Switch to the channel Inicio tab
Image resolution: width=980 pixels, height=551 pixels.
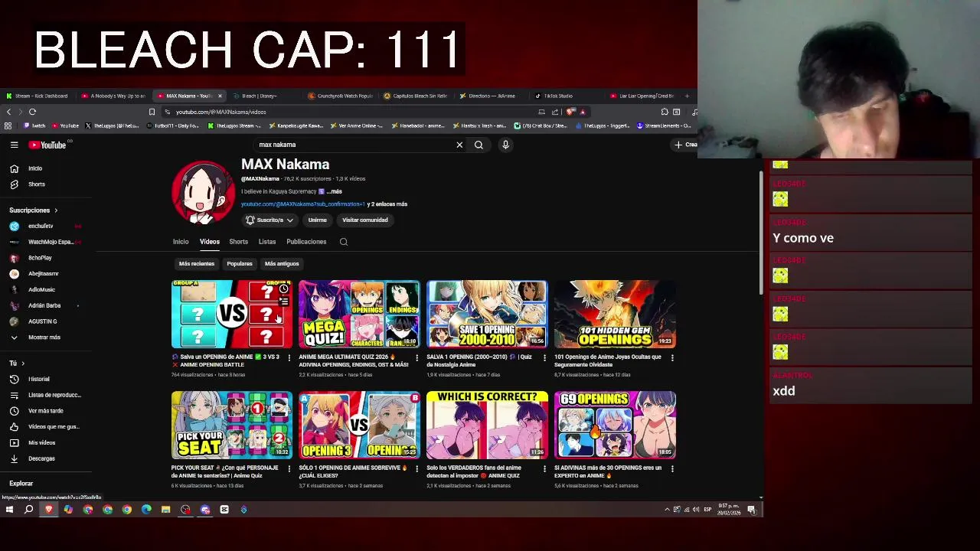click(181, 242)
